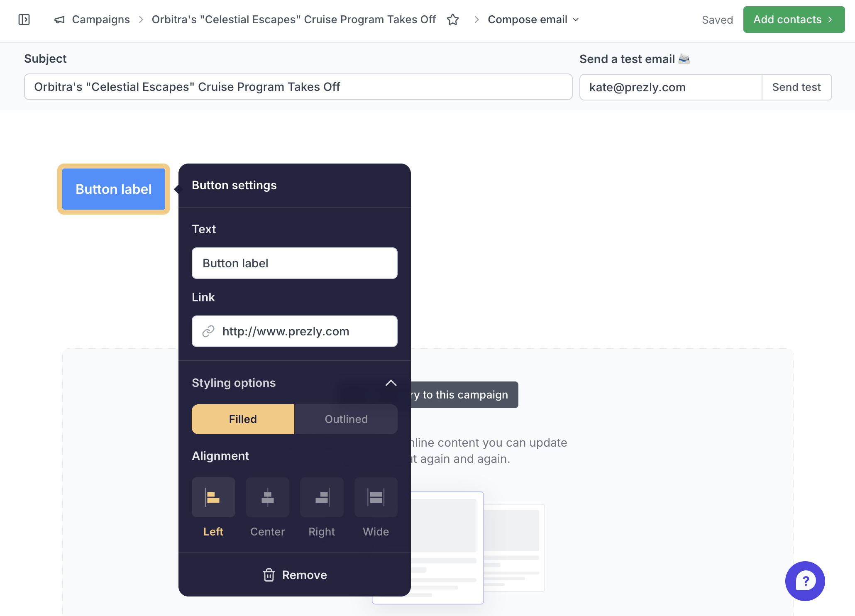The width and height of the screenshot is (855, 616).
Task: Collapse the Styling options section
Action: click(391, 383)
